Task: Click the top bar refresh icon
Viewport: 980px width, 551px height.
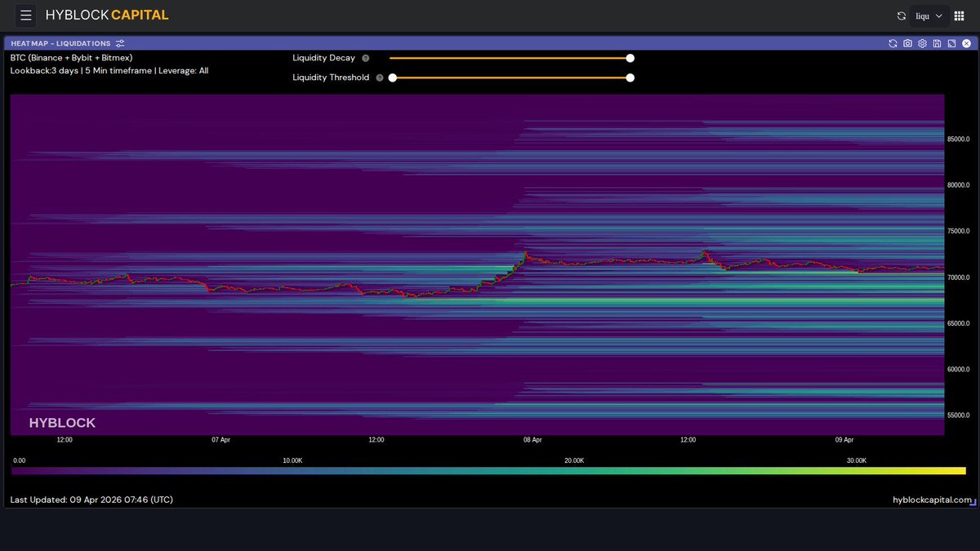Action: tap(902, 16)
